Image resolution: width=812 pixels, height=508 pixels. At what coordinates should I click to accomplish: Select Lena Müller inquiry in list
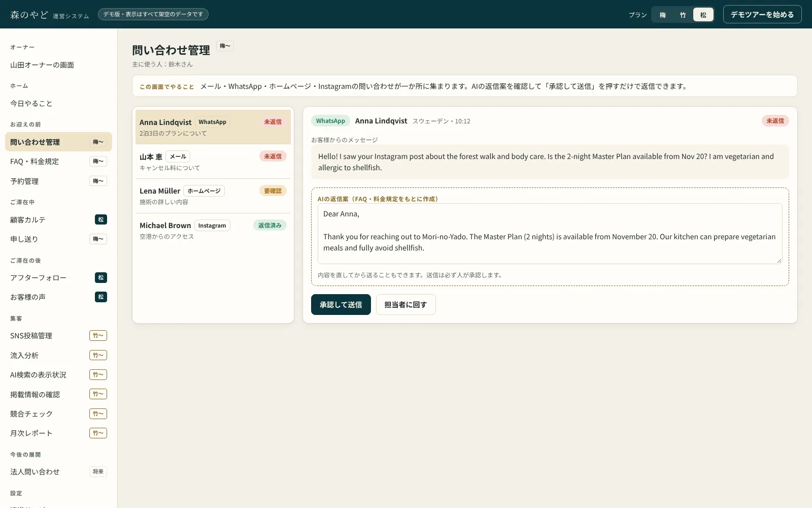pos(213,196)
